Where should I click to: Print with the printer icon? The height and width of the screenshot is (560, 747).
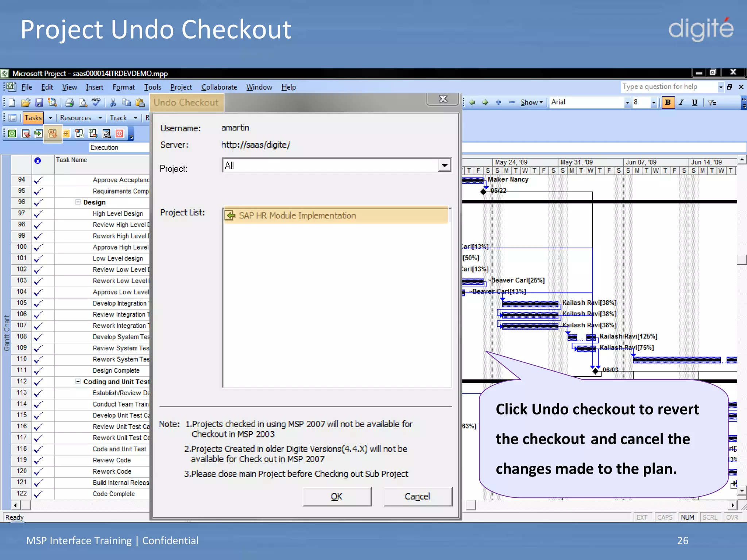pyautogui.click(x=69, y=102)
